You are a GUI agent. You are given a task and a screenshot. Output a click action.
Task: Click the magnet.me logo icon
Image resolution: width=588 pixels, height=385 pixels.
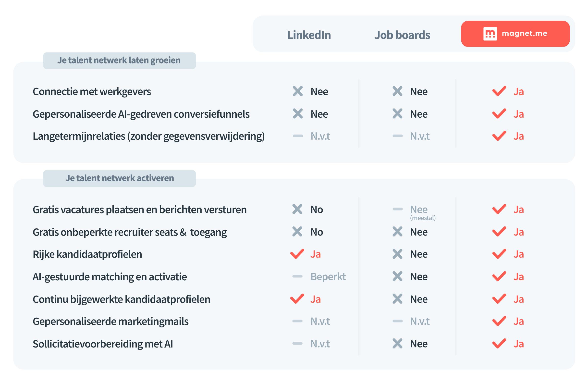point(490,34)
